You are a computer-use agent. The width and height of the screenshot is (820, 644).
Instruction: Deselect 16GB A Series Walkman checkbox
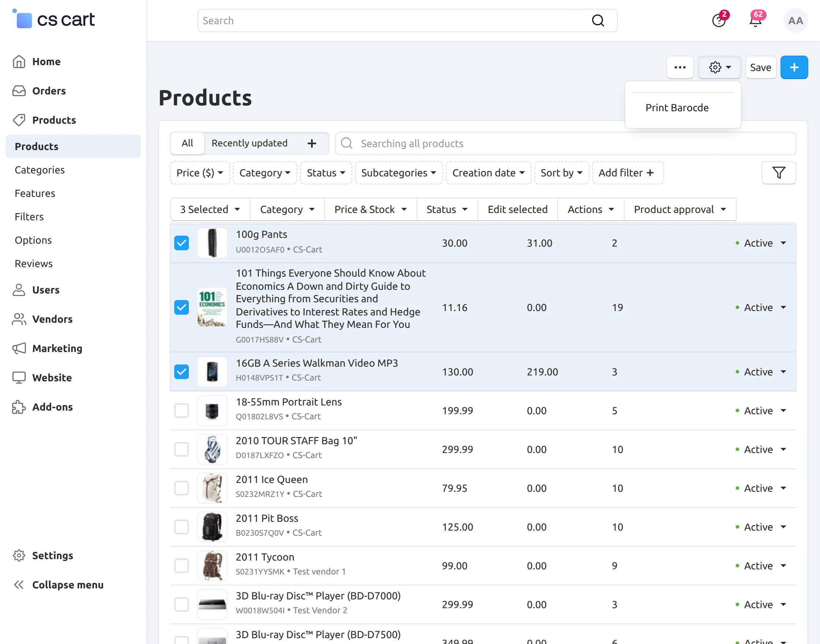182,372
